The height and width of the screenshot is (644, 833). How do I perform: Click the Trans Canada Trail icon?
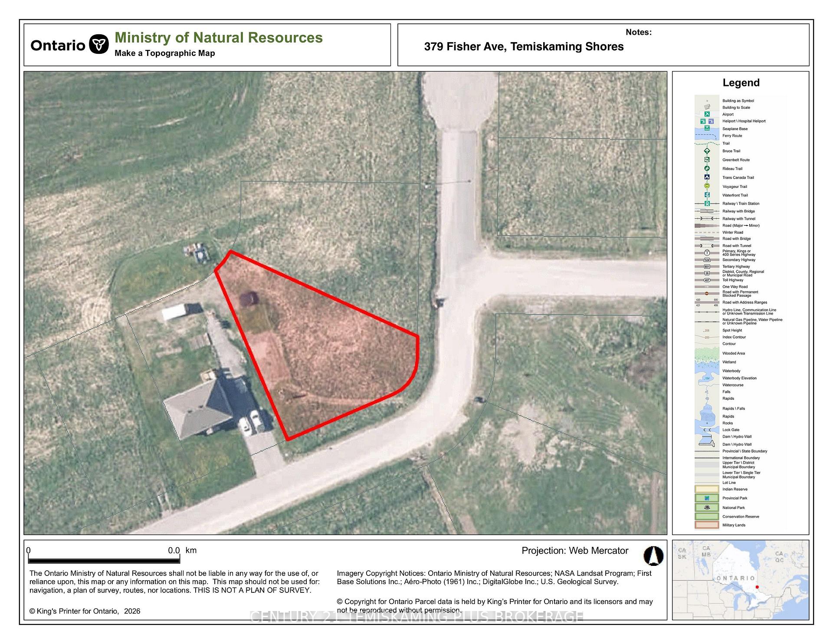pyautogui.click(x=707, y=177)
